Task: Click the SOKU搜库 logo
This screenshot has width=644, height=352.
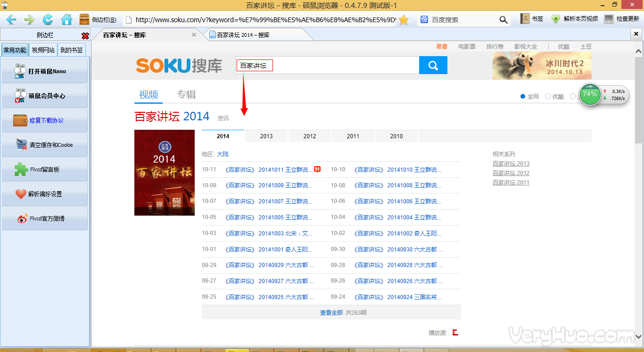Action: [179, 66]
